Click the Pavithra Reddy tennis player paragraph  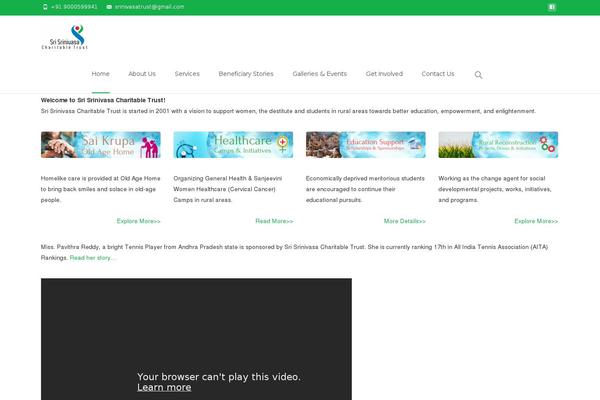point(294,252)
